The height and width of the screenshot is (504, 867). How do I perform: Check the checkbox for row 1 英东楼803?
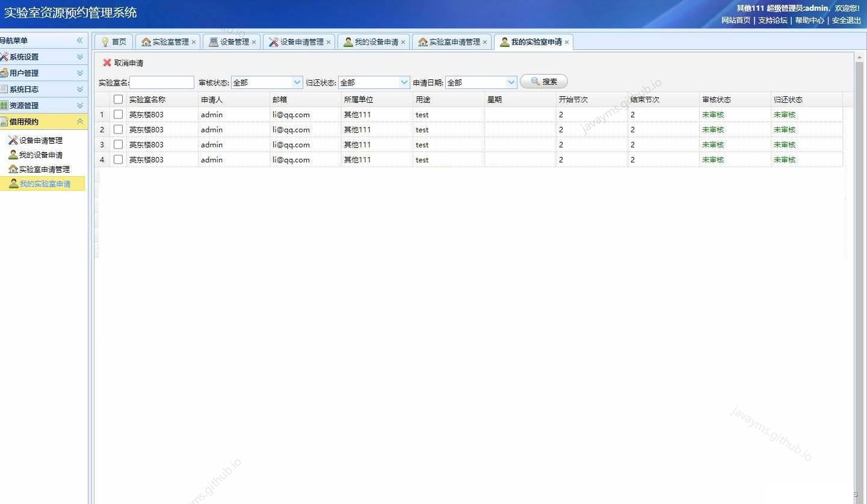pyautogui.click(x=118, y=114)
